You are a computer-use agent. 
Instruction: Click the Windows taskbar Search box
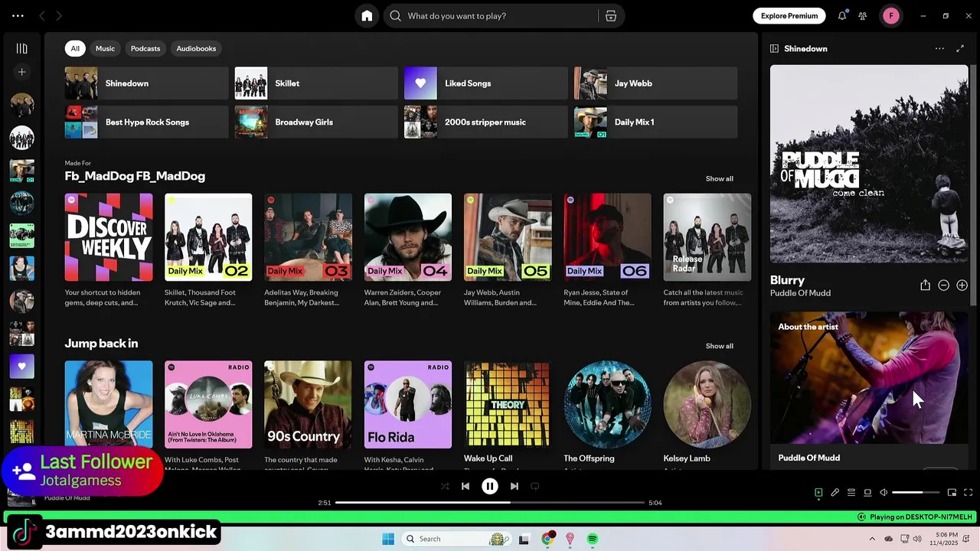tap(457, 539)
